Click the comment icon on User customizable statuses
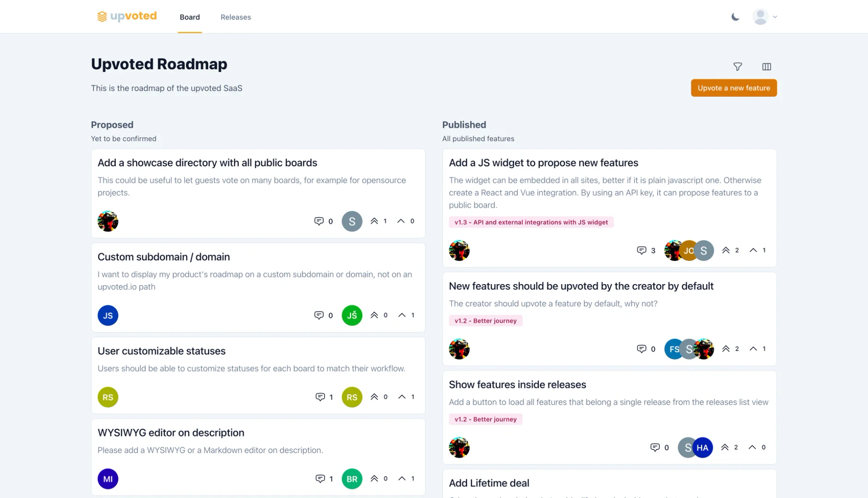868x498 pixels. [x=320, y=397]
